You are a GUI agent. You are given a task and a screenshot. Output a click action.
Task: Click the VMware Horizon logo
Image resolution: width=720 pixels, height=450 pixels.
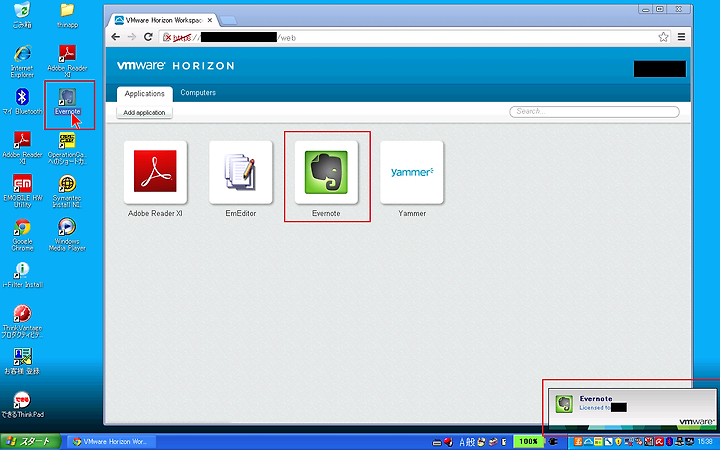pos(176,66)
